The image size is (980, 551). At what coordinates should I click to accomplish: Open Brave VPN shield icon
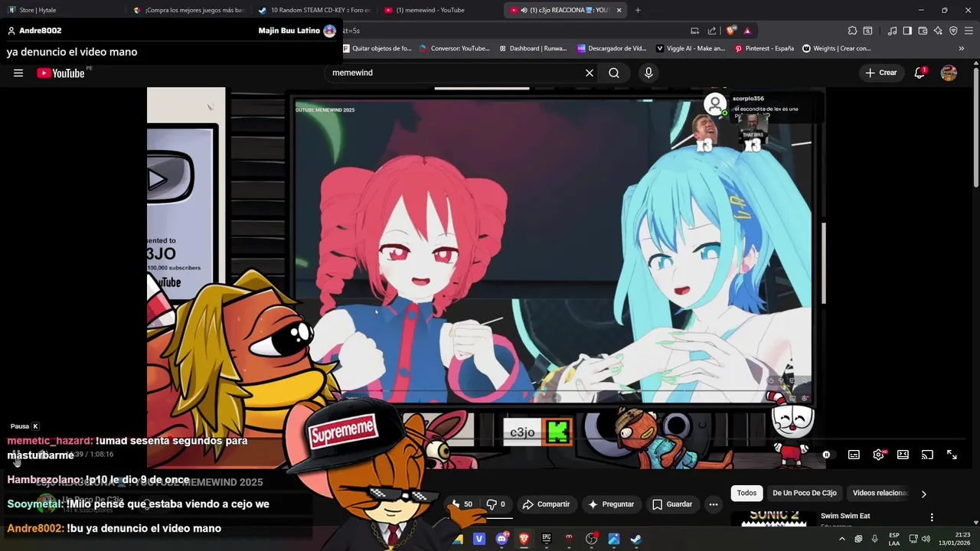tap(953, 31)
